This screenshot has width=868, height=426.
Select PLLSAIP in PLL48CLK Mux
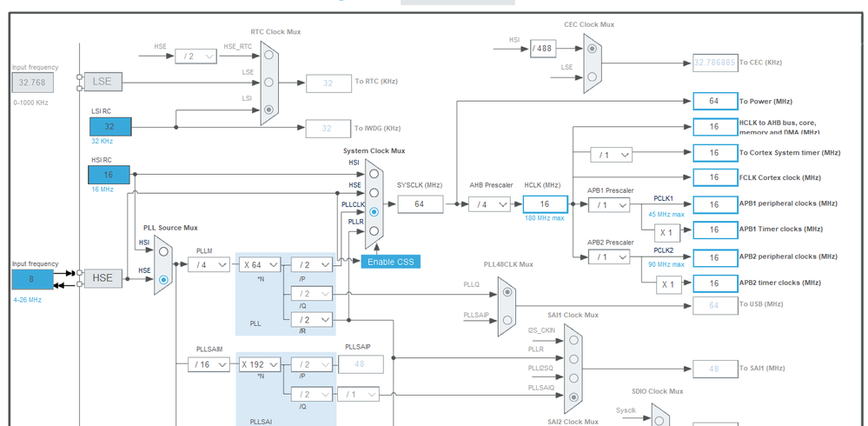pos(507,320)
